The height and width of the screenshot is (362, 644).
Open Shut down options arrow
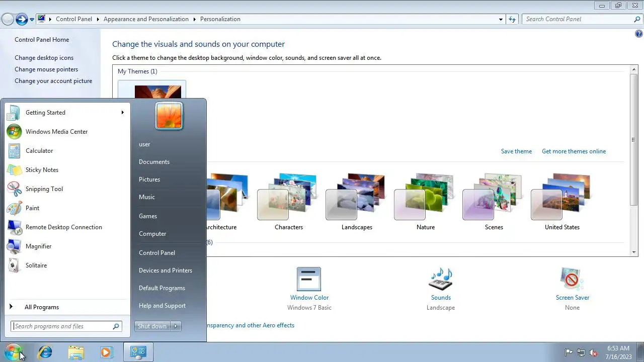[x=176, y=326]
